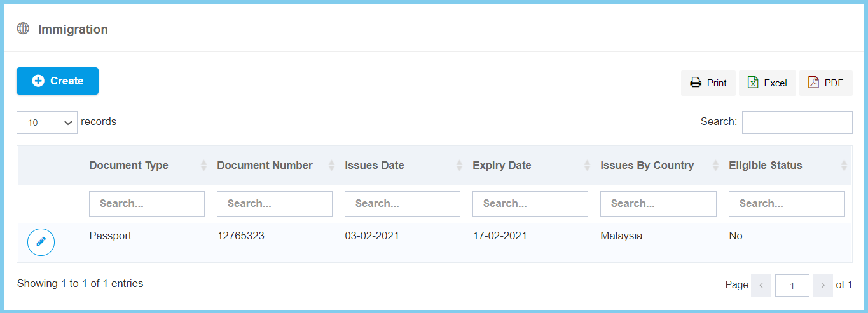This screenshot has height=313, width=868.
Task: Focus the global Search input field
Action: coord(797,123)
